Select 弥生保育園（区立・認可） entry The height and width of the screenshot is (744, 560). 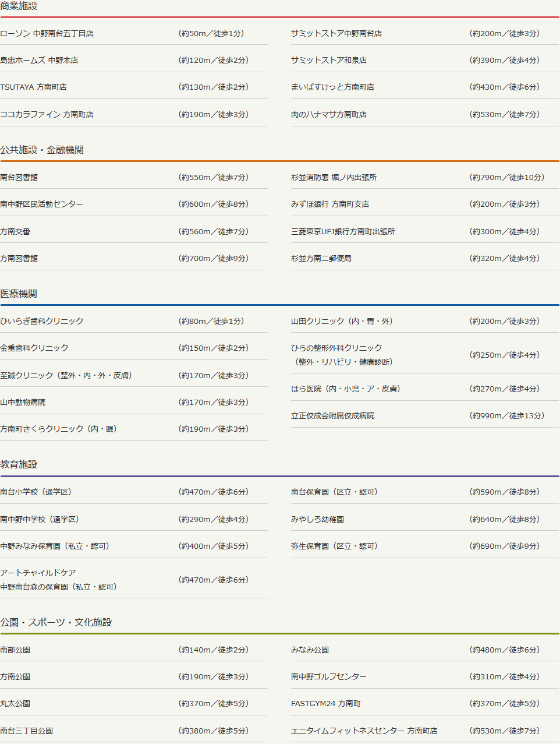click(x=334, y=546)
